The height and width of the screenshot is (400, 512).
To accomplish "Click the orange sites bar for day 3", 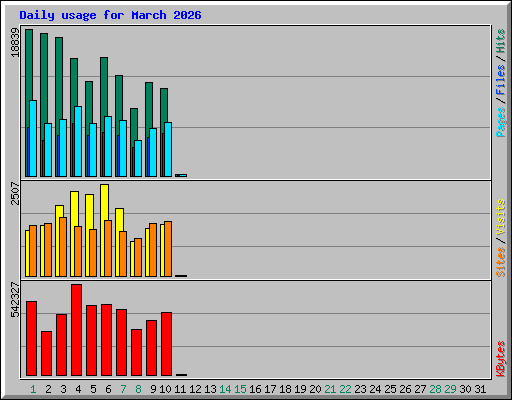I will click(63, 247).
